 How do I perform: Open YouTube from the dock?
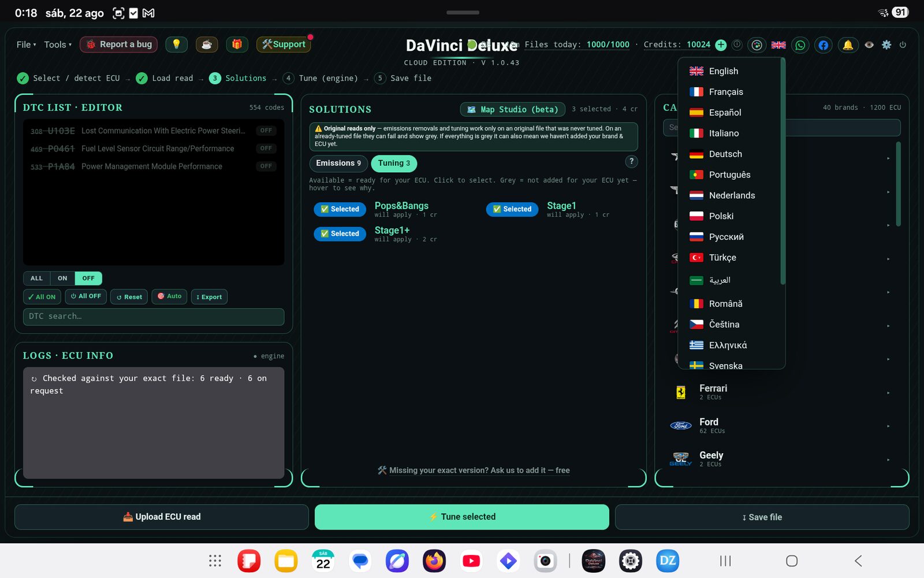(x=471, y=561)
